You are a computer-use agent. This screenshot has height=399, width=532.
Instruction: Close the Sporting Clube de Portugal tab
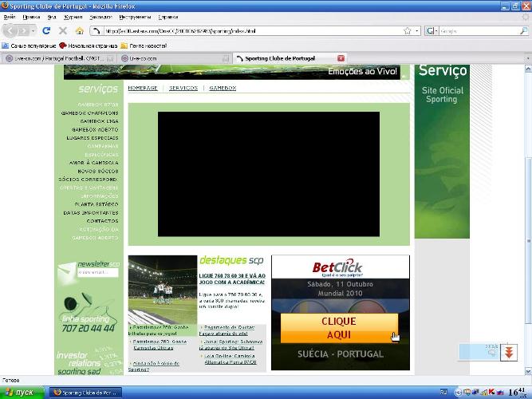click(x=341, y=58)
